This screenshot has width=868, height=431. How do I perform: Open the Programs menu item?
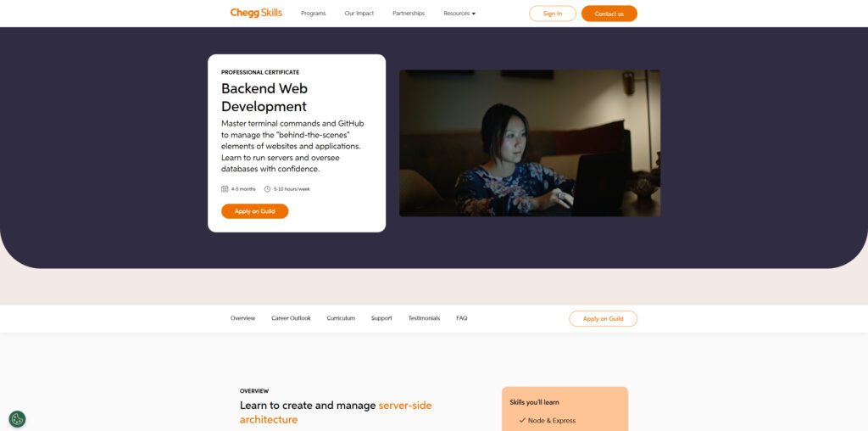point(314,14)
